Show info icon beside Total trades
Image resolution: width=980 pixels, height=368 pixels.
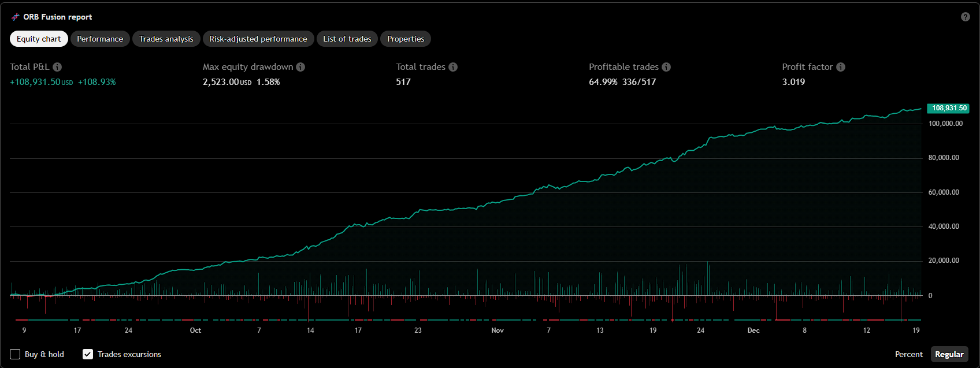point(453,67)
